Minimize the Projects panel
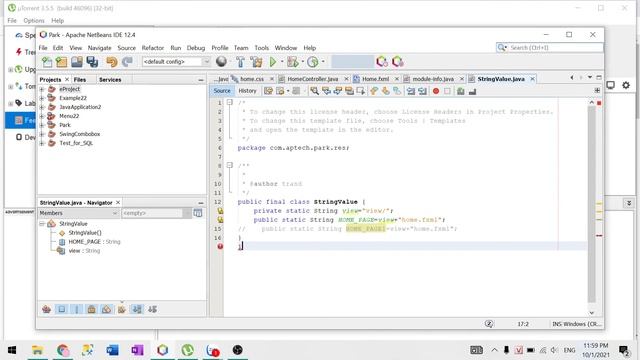640x360 pixels. (x=201, y=80)
